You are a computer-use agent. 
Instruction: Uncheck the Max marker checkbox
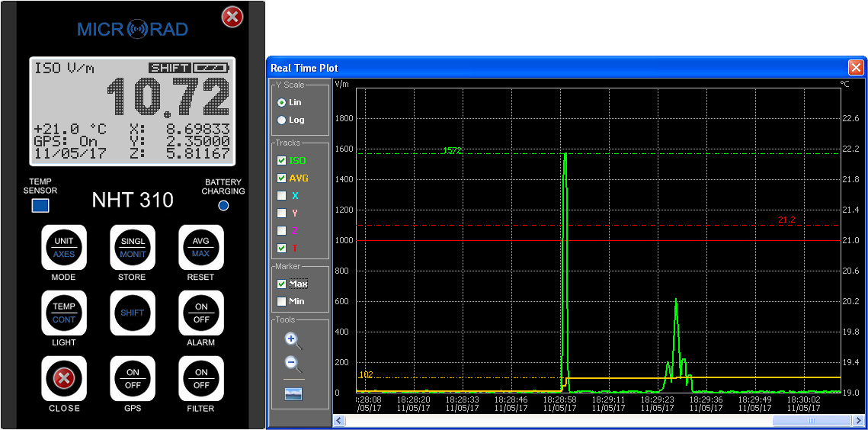pos(281,284)
